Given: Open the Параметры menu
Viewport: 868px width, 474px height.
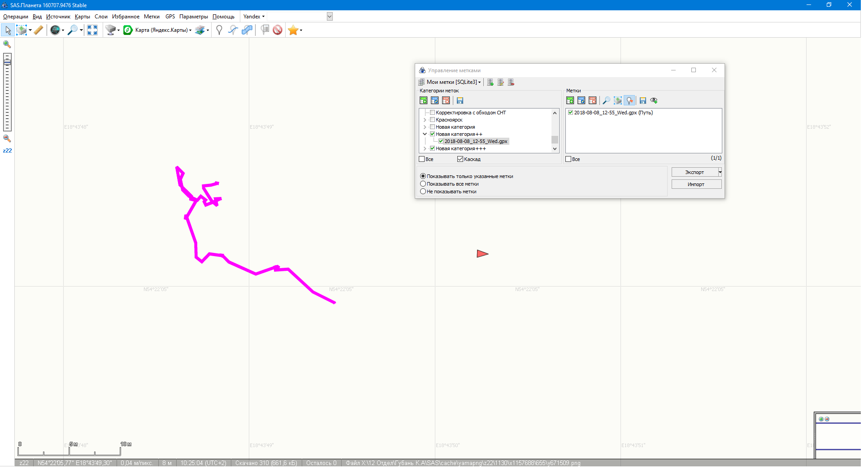Looking at the screenshot, I should 193,17.
